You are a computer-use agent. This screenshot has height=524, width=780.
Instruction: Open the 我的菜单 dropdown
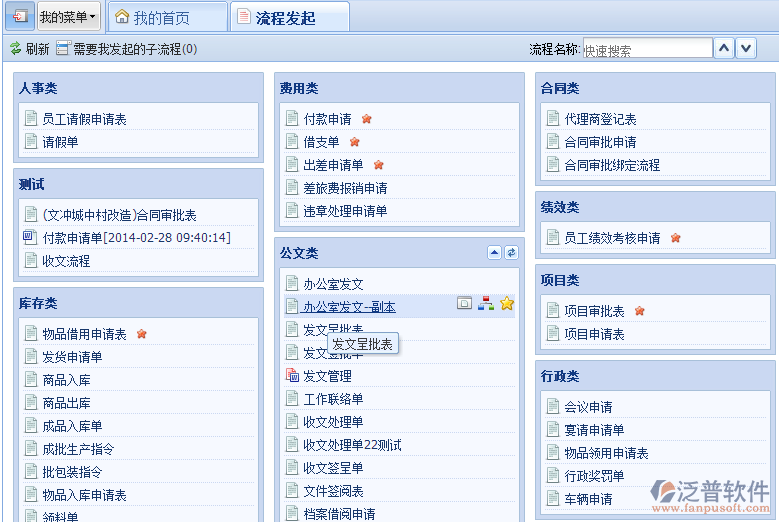tap(68, 17)
